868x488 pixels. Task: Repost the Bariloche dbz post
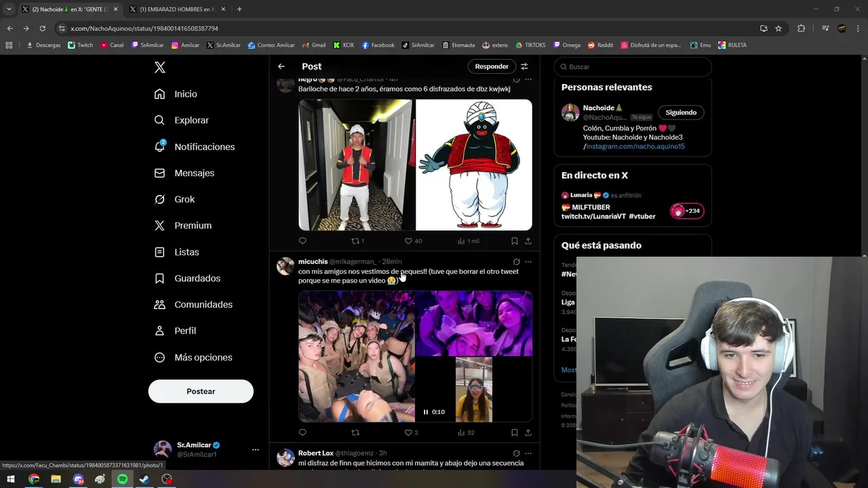click(x=357, y=241)
